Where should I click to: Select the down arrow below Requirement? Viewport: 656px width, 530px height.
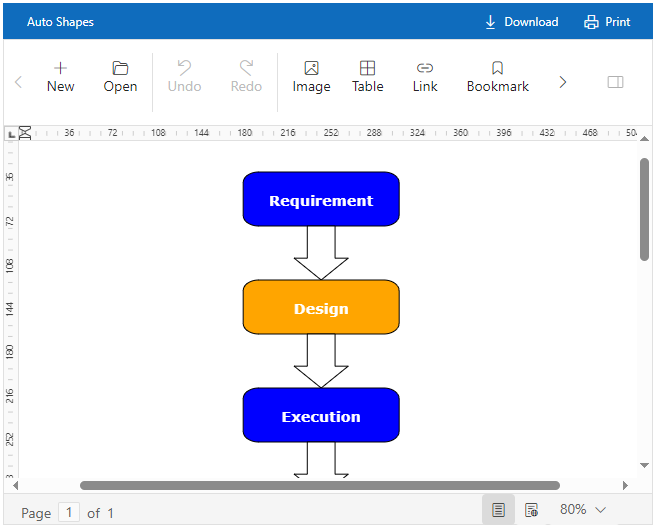(x=321, y=253)
